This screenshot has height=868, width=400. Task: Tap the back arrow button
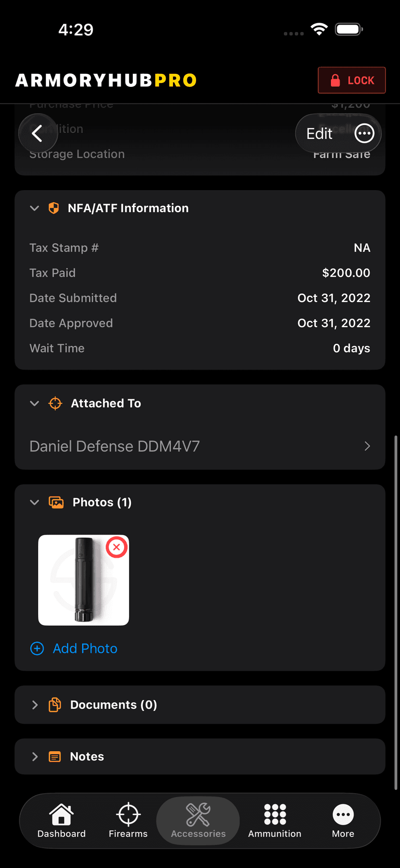(x=38, y=133)
